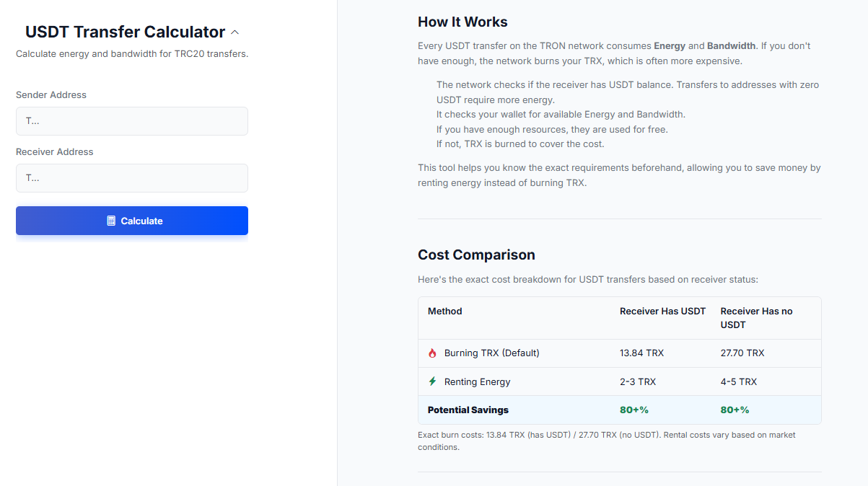Click the red flame Burning TRX icon

432,353
